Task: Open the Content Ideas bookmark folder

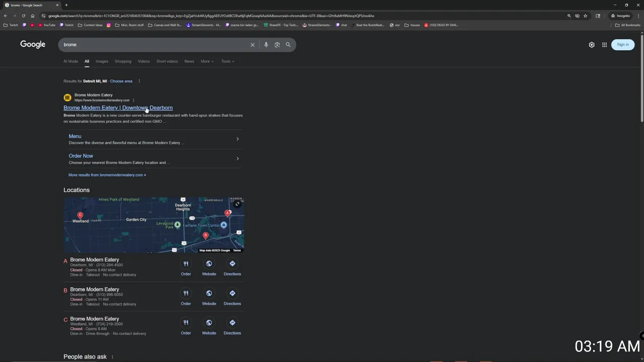Action: click(90, 25)
